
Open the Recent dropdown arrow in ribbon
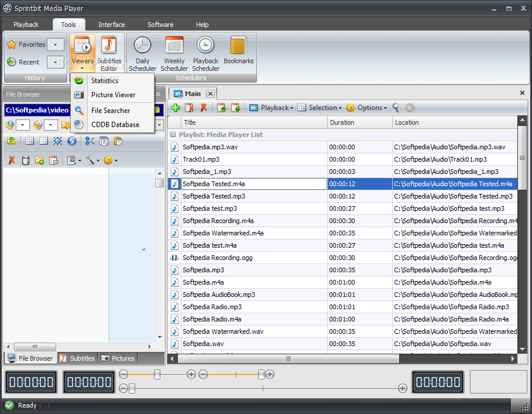[55, 62]
